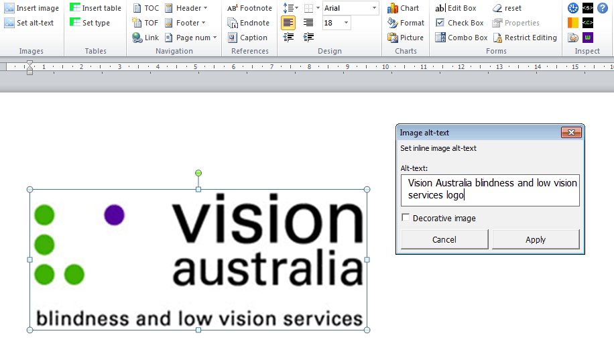
Task: Open the line spacing dropdown
Action: coord(296,8)
